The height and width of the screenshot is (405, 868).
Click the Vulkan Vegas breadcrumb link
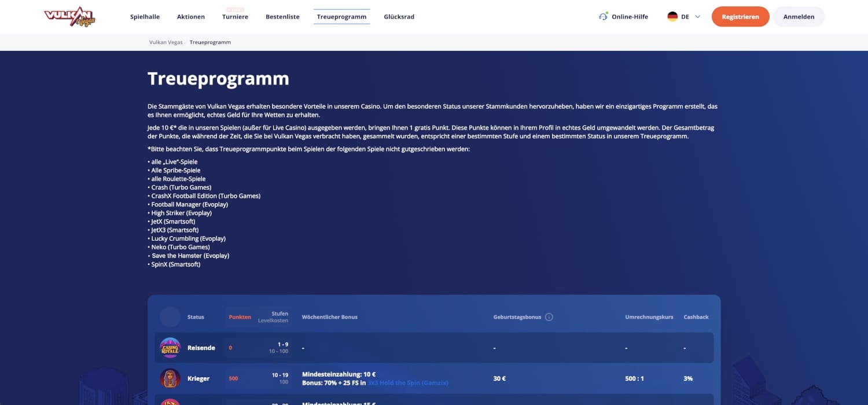[x=165, y=42]
